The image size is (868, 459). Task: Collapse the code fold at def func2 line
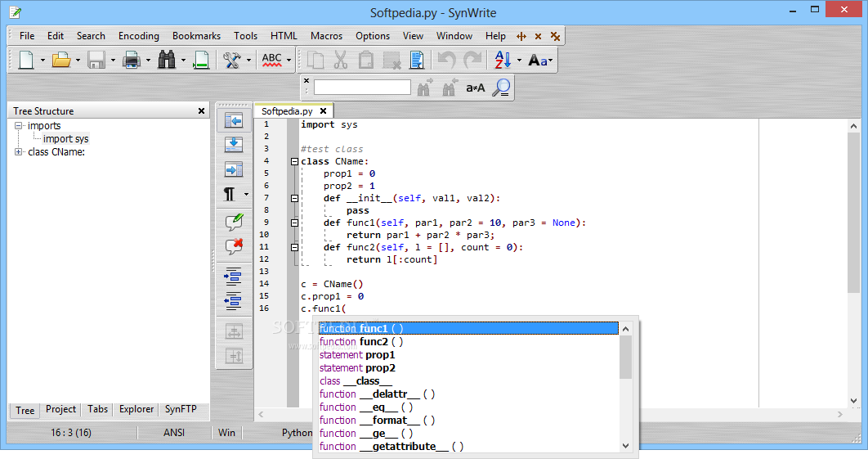pos(294,247)
